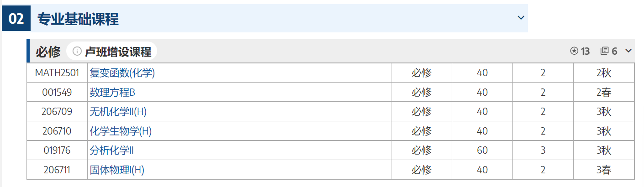Open the 固体物理I(H) course link
This screenshot has width=644, height=187.
click(117, 170)
